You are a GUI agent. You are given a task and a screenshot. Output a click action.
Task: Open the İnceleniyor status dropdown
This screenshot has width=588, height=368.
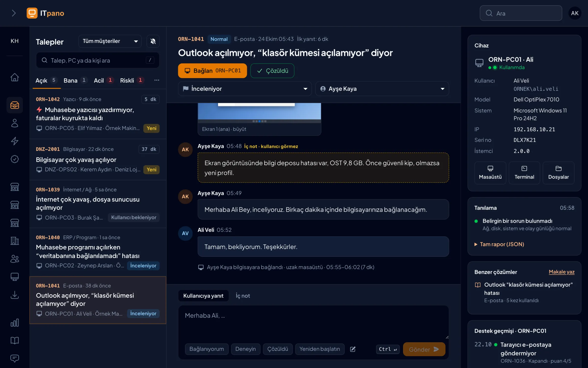pyautogui.click(x=245, y=89)
